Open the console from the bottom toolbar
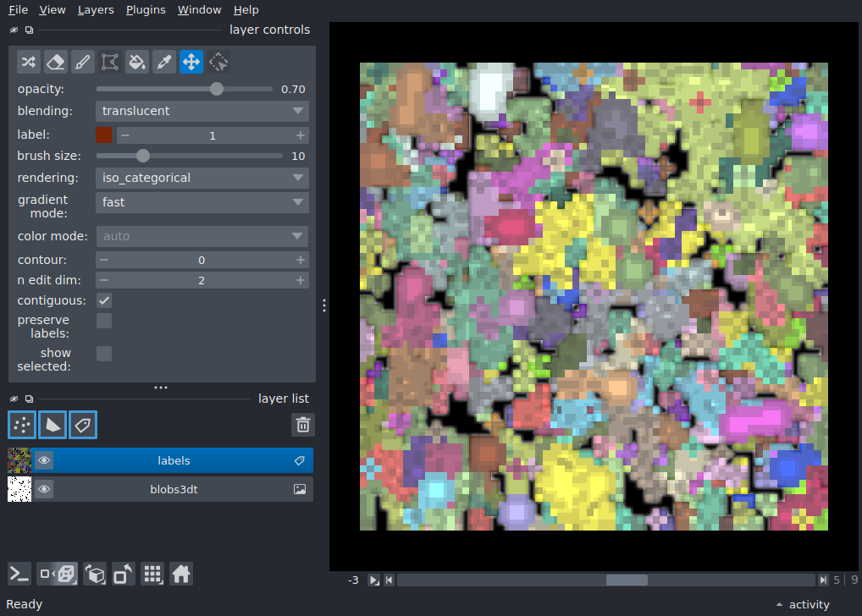Image resolution: width=862 pixels, height=616 pixels. click(19, 575)
